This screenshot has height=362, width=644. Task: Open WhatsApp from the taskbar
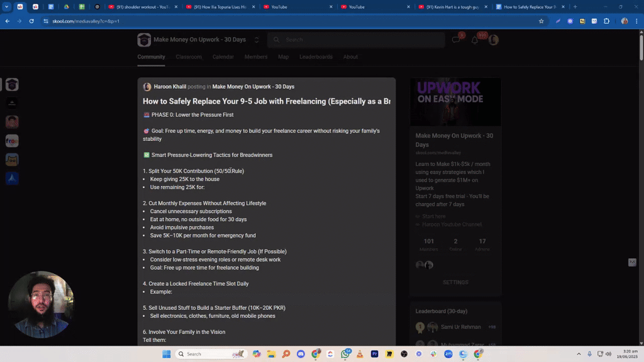[x=345, y=354]
